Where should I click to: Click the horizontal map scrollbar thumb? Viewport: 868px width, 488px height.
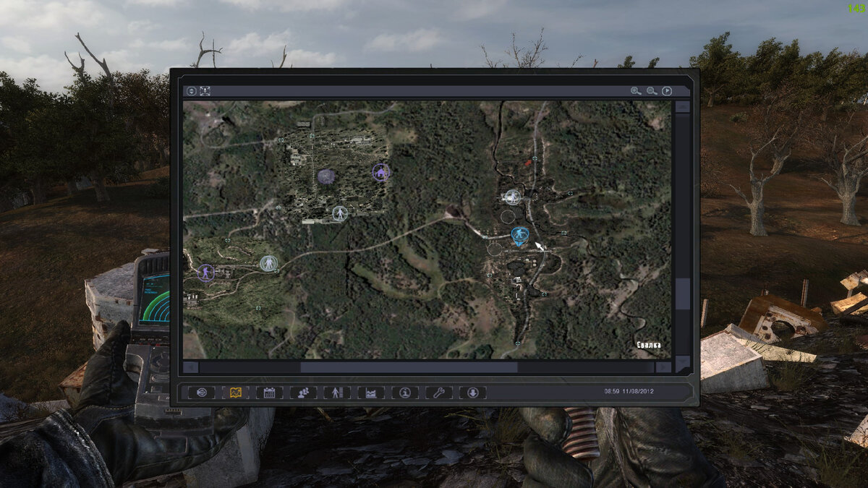[409, 367]
